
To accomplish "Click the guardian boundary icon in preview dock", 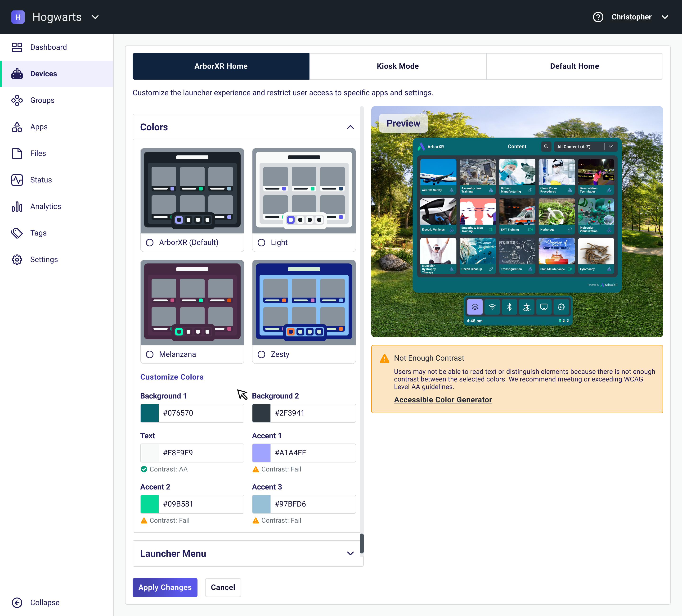I will tap(526, 307).
